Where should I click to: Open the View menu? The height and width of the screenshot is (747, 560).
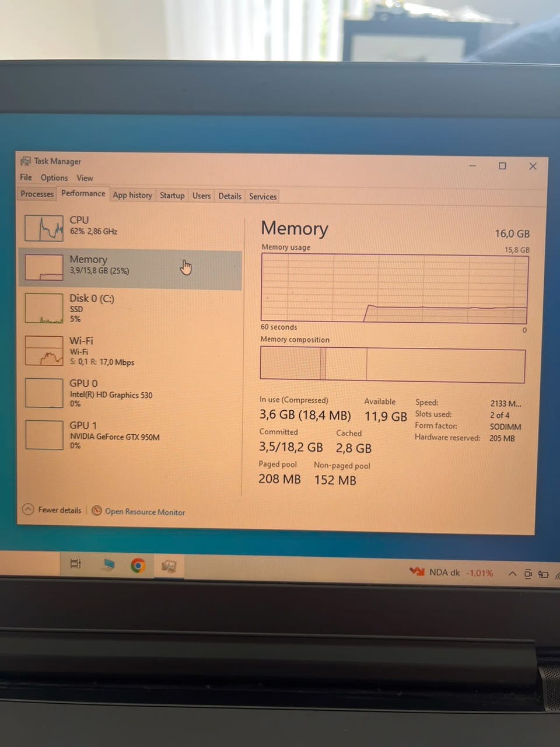[x=85, y=178]
